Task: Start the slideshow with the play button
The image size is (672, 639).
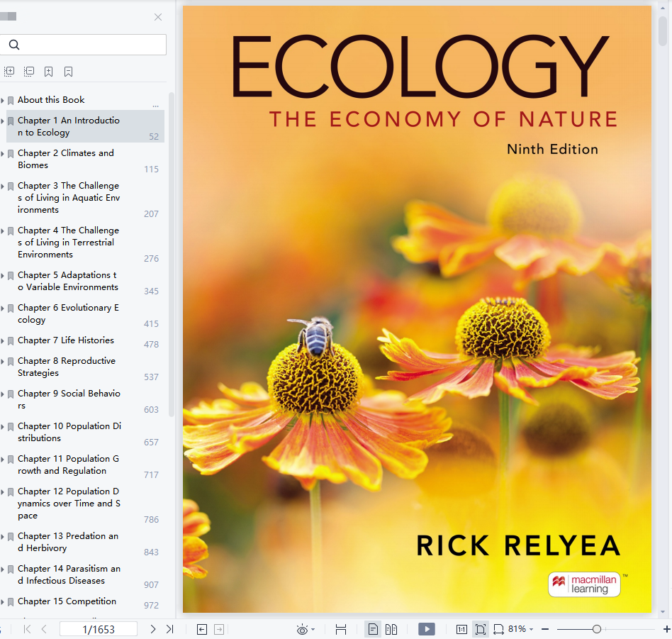Action: pos(427,629)
